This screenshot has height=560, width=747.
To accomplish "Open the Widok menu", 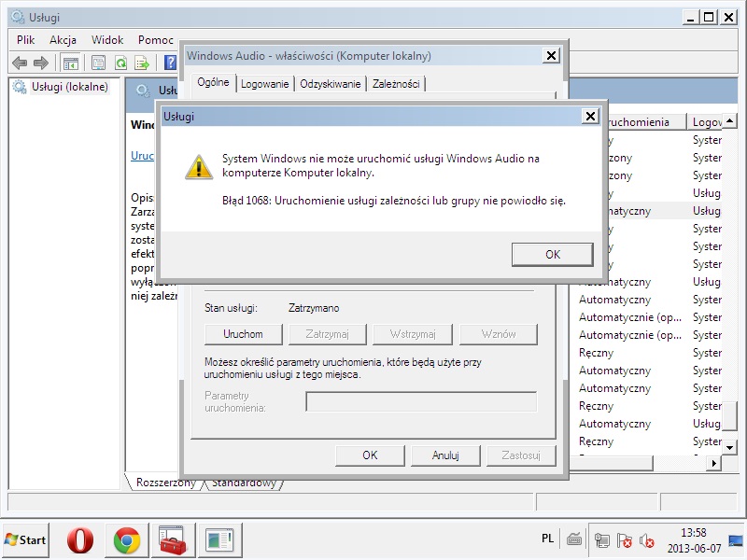I will 107,40.
